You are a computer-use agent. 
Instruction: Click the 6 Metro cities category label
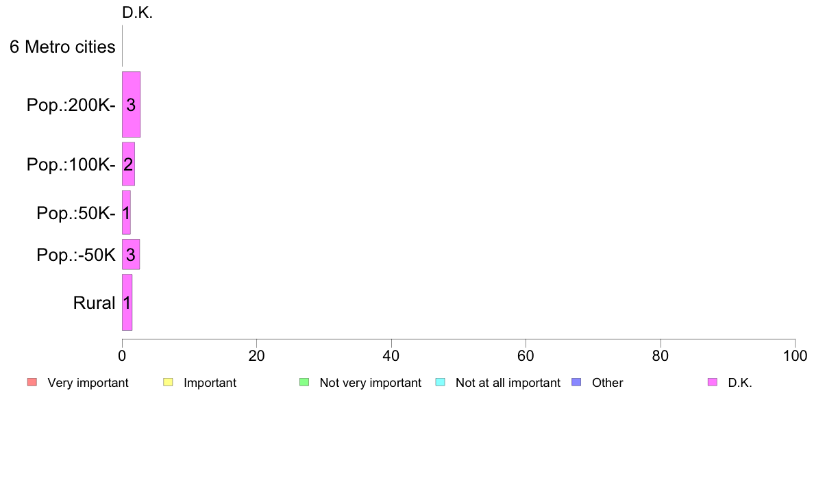tap(62, 47)
